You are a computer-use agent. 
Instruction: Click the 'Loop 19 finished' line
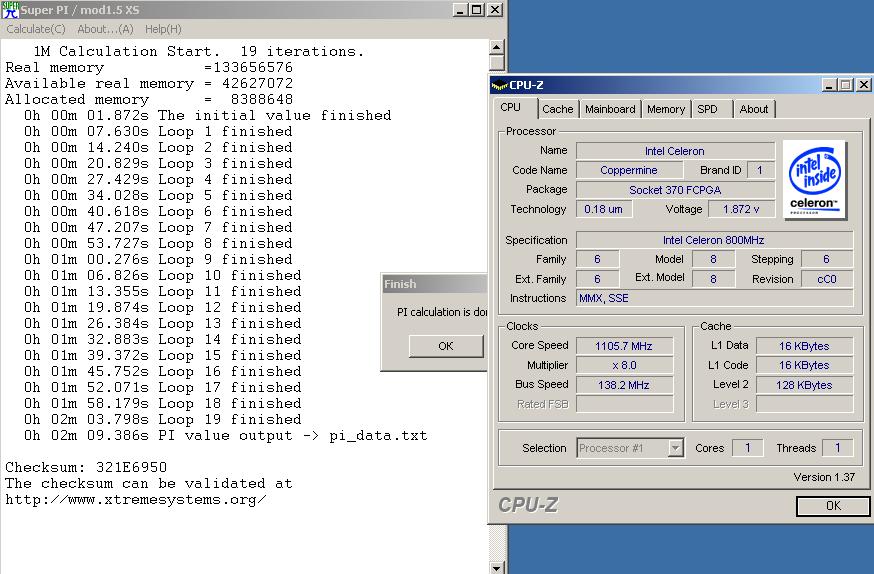coord(162,419)
